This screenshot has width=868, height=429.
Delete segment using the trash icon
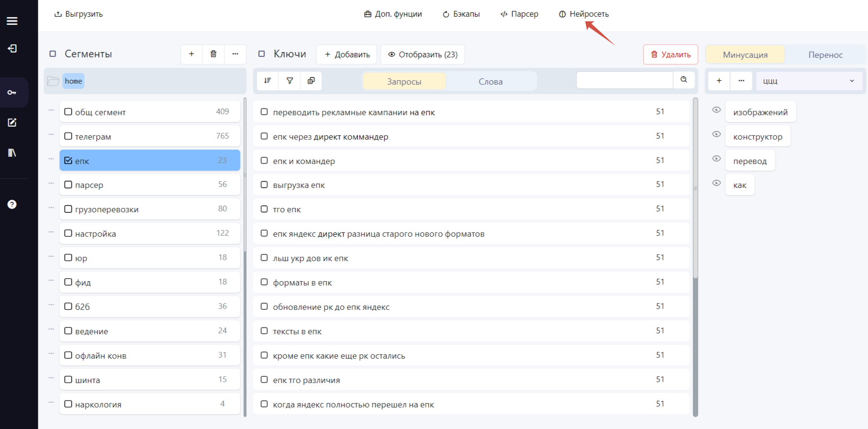(x=213, y=54)
